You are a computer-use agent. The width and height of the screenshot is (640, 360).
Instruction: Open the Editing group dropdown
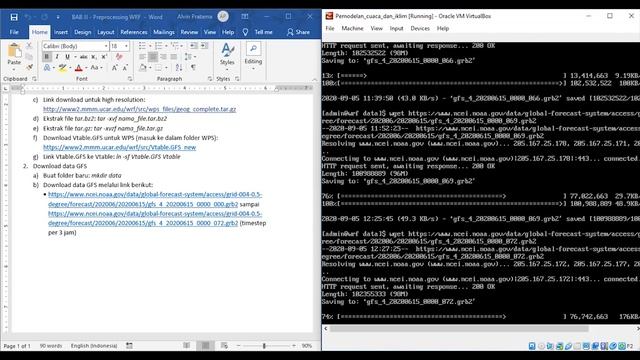(253, 55)
